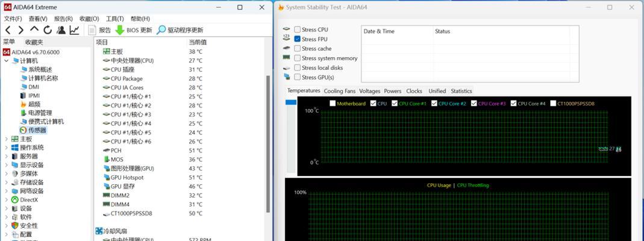The image size is (644, 241).
Task: Switch to the 收藏夹 sidebar tab
Action: coord(34,42)
